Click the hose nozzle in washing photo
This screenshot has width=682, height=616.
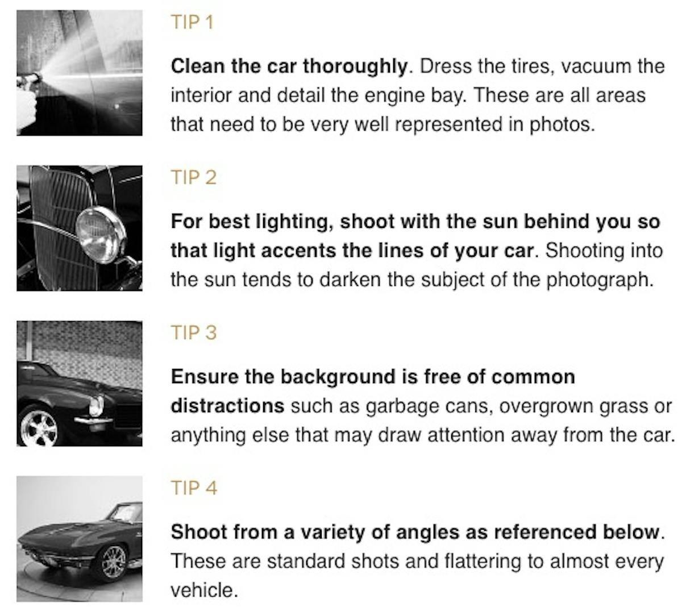pos(28,80)
